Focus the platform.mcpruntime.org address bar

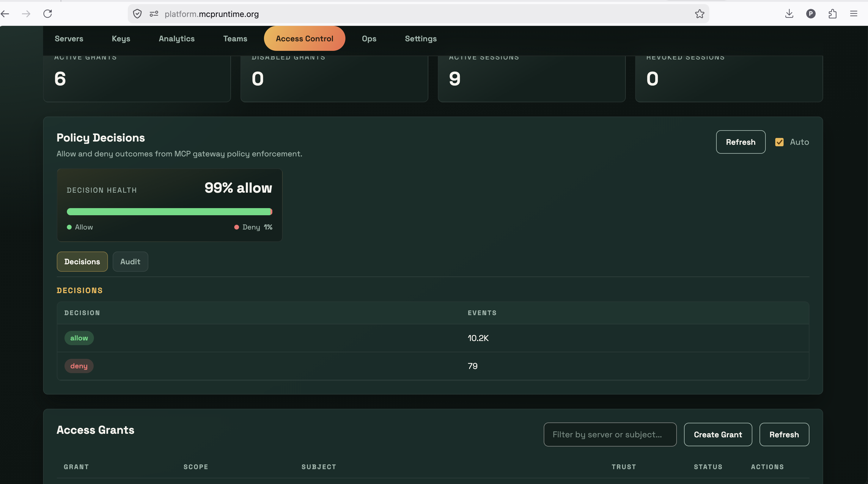click(418, 14)
